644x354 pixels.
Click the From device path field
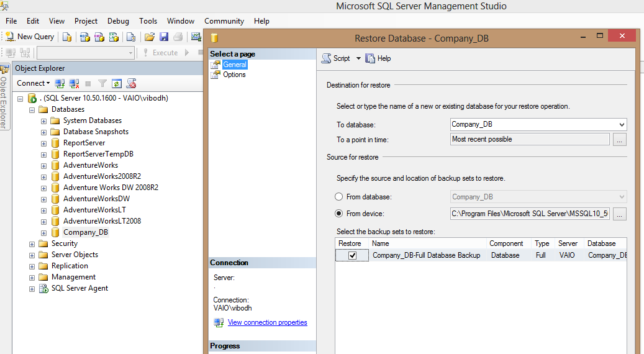[x=530, y=214]
